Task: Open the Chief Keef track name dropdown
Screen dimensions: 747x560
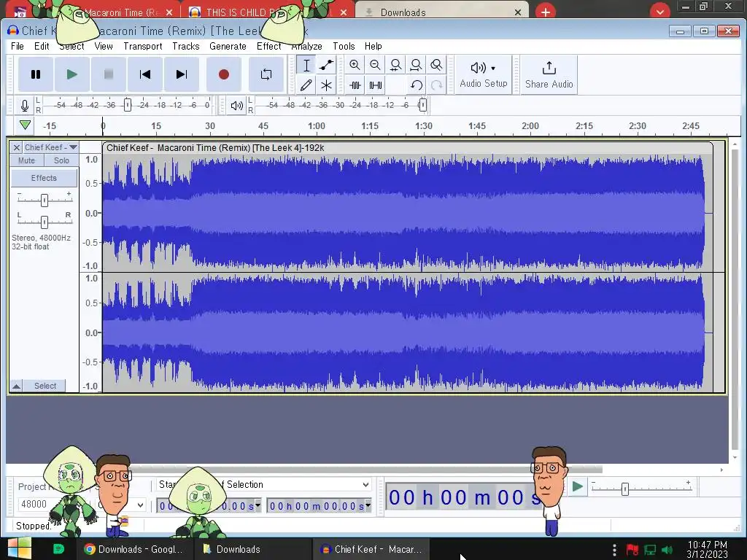Action: click(x=50, y=147)
